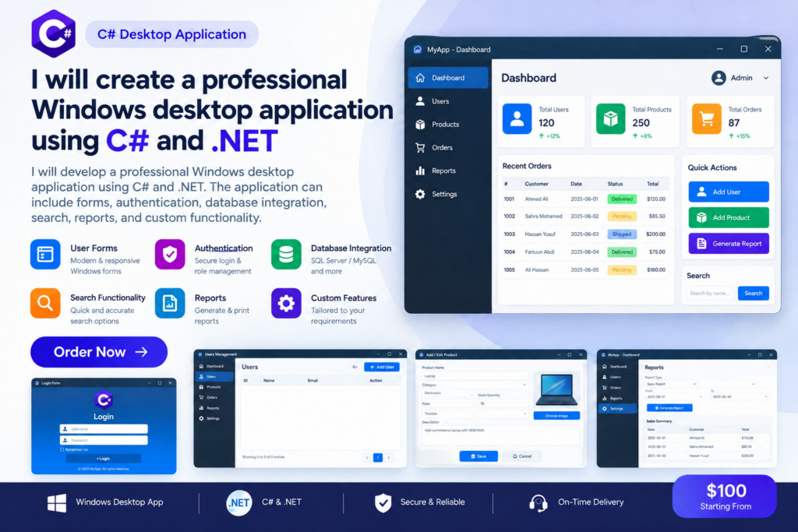Click the Shipped status badge for order 1003
The width and height of the screenshot is (798, 532).
(x=622, y=234)
